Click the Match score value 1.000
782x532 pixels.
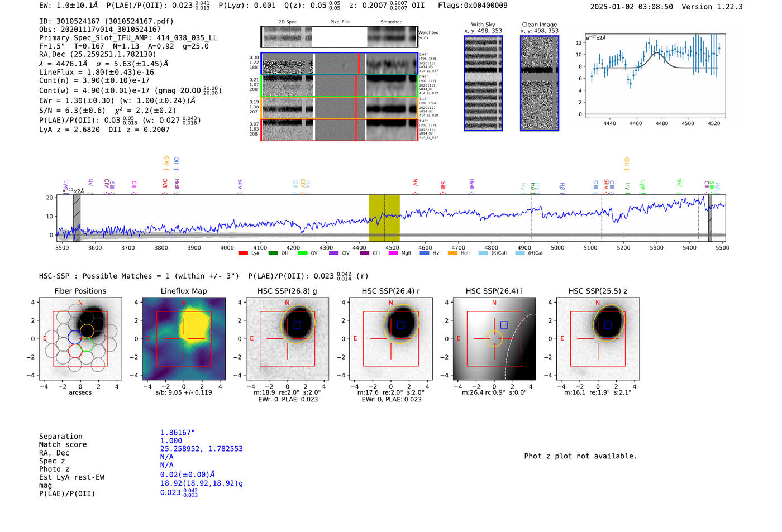tap(171, 440)
